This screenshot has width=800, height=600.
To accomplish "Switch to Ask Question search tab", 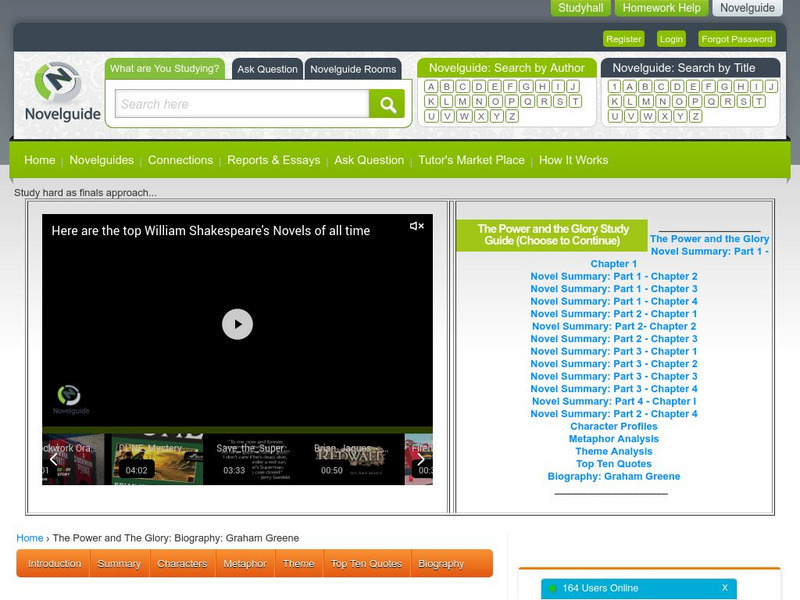I will click(x=267, y=69).
